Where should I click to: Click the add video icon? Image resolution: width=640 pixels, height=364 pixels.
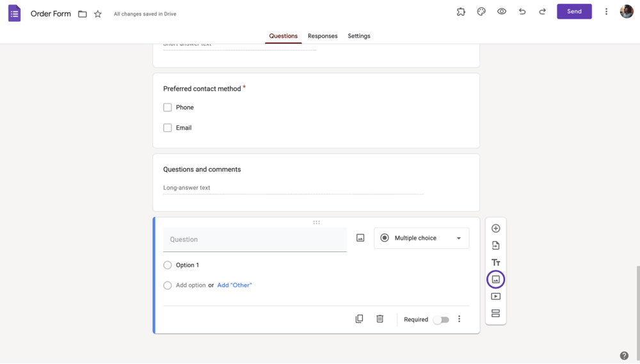point(495,297)
